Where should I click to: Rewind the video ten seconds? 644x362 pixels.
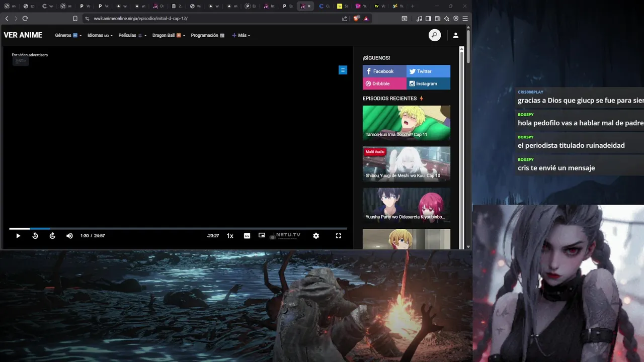pyautogui.click(x=35, y=236)
